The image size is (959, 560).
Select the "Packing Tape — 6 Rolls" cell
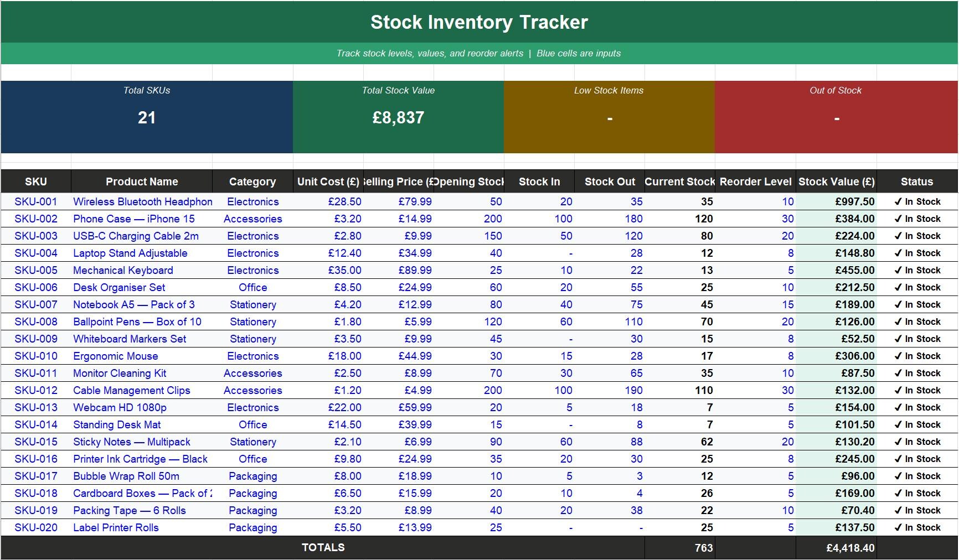pos(142,511)
